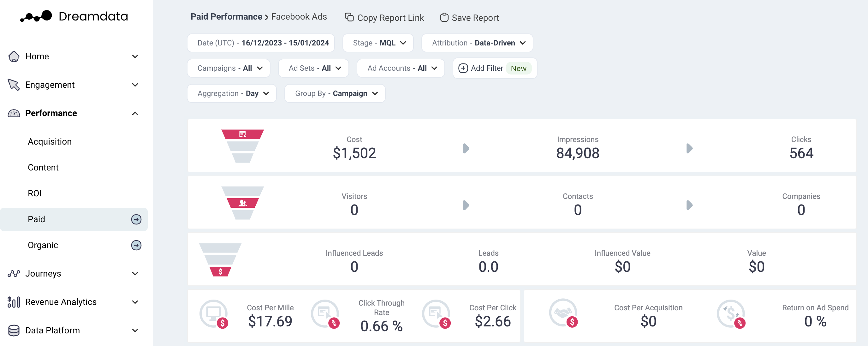
Task: Click the Copy Report Link clipboard icon
Action: coord(349,17)
